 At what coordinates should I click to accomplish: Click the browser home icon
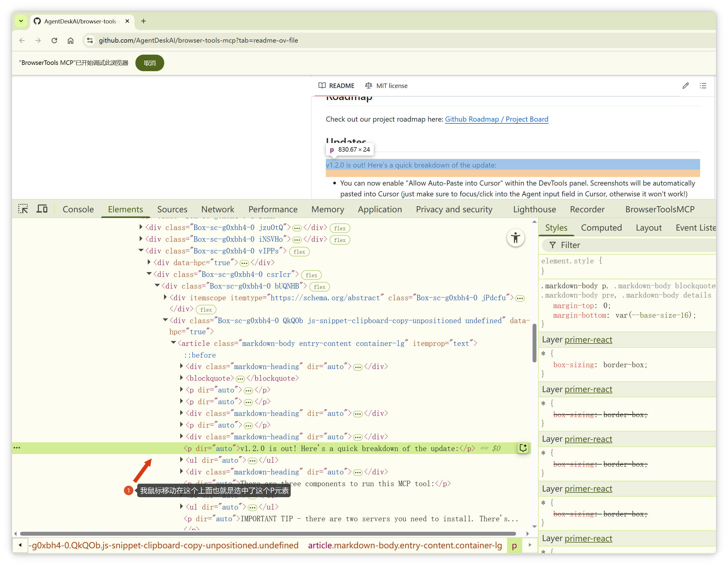pos(70,40)
